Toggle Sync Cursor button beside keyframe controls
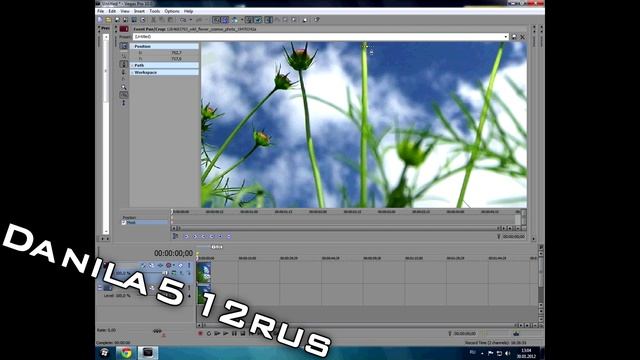The image size is (640, 360). [x=175, y=236]
